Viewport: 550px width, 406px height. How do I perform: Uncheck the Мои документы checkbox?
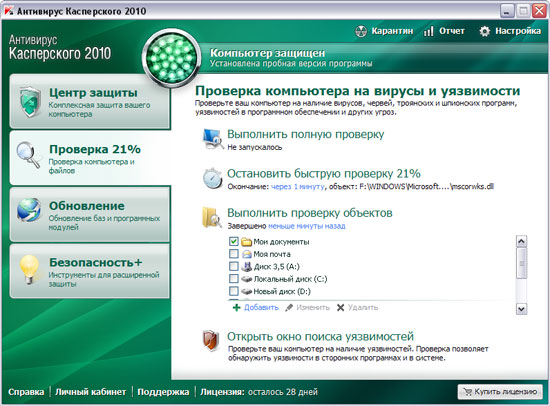coord(234,241)
